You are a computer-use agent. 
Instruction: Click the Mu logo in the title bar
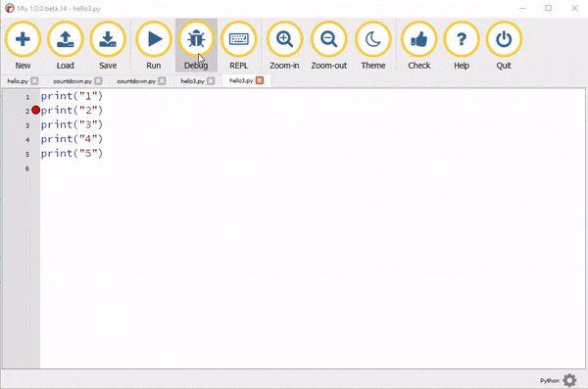10,8
